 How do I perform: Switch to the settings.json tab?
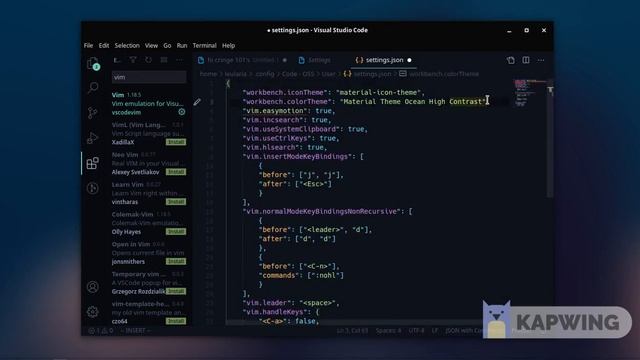click(x=384, y=60)
